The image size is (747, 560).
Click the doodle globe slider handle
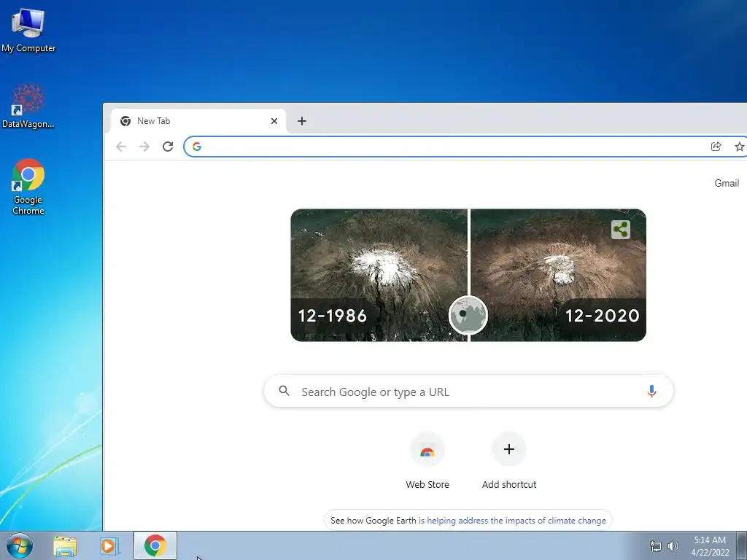point(468,315)
